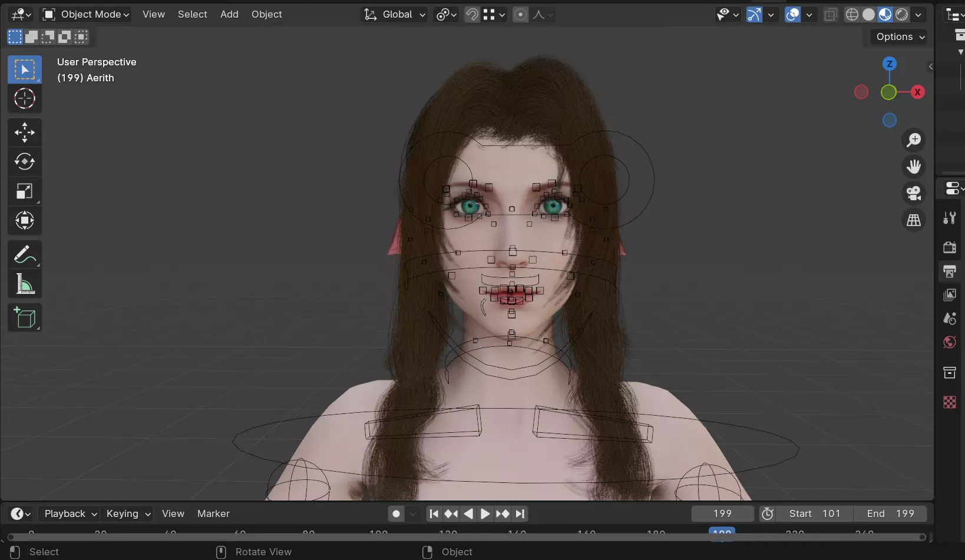Image resolution: width=965 pixels, height=560 pixels.
Task: Toggle camera view with camera icon
Action: click(914, 193)
